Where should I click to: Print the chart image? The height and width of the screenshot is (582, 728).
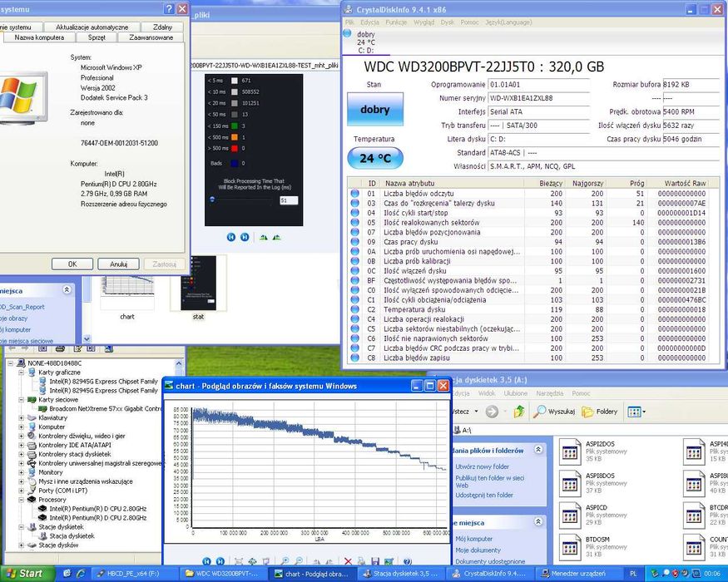click(362, 561)
